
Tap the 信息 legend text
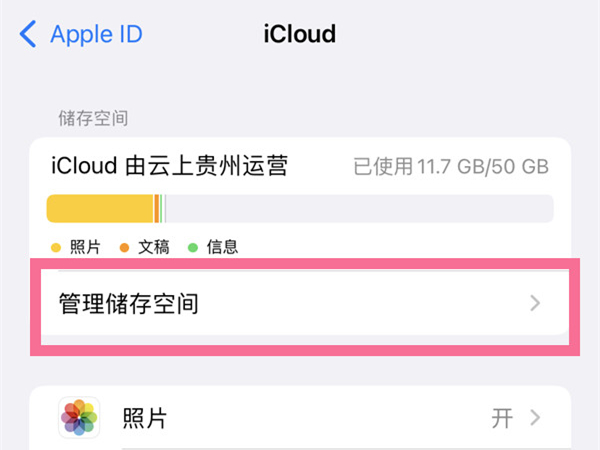[222, 247]
